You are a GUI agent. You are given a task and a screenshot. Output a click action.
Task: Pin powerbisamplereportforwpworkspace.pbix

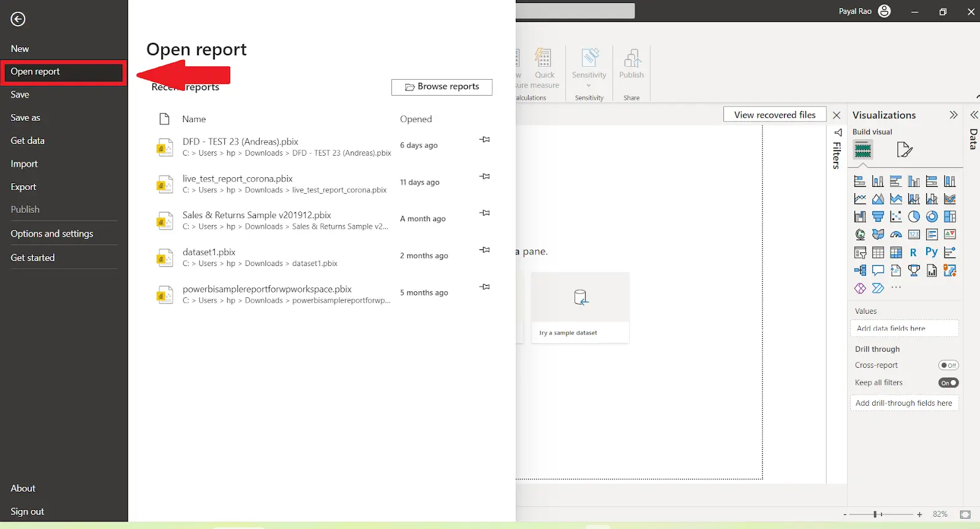(x=484, y=287)
